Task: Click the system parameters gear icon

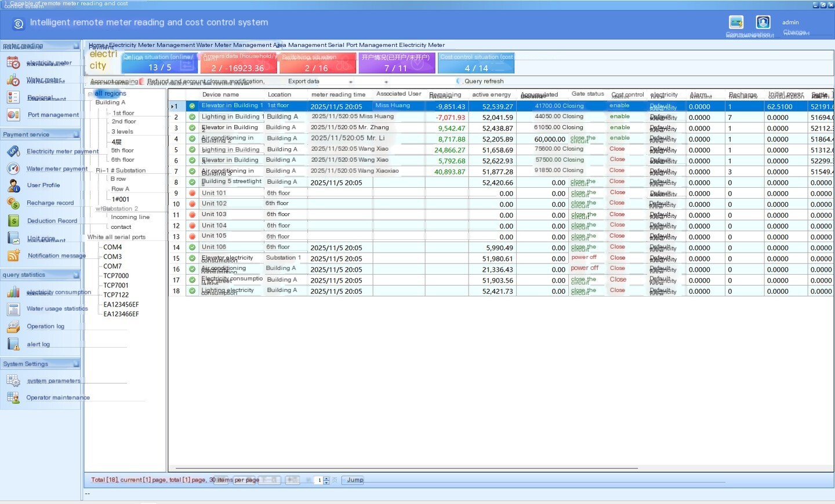Action: coord(13,381)
